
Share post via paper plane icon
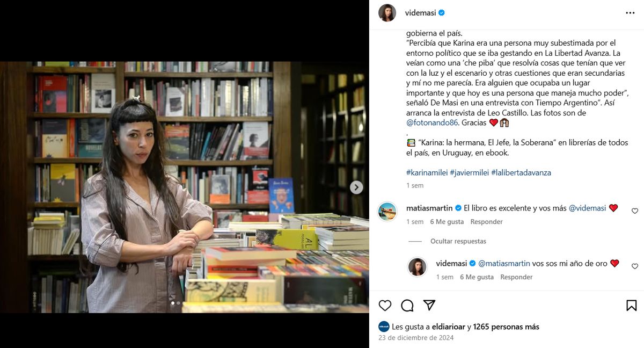[429, 305]
